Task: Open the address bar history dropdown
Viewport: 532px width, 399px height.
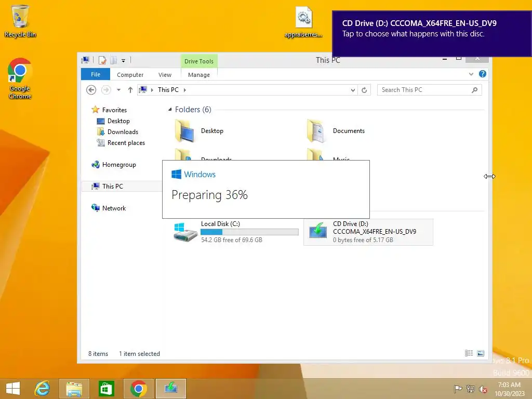Action: coord(353,90)
